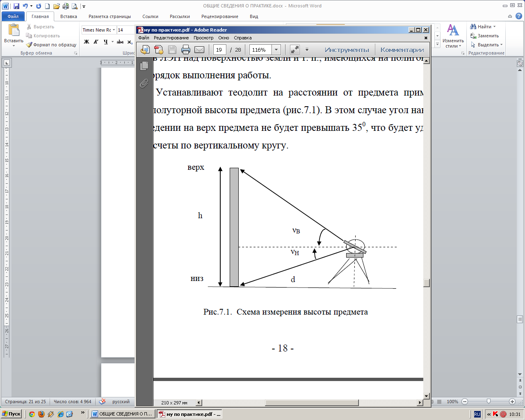Viewport: 525px width, 420px height.
Task: Show page thumbnails panel in Reader sidebar
Action: (x=144, y=66)
